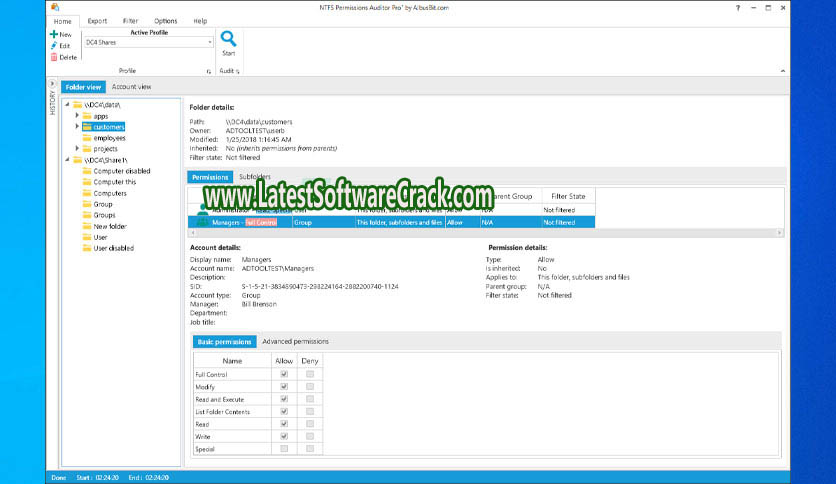Expand the apps folder node

[x=77, y=116]
